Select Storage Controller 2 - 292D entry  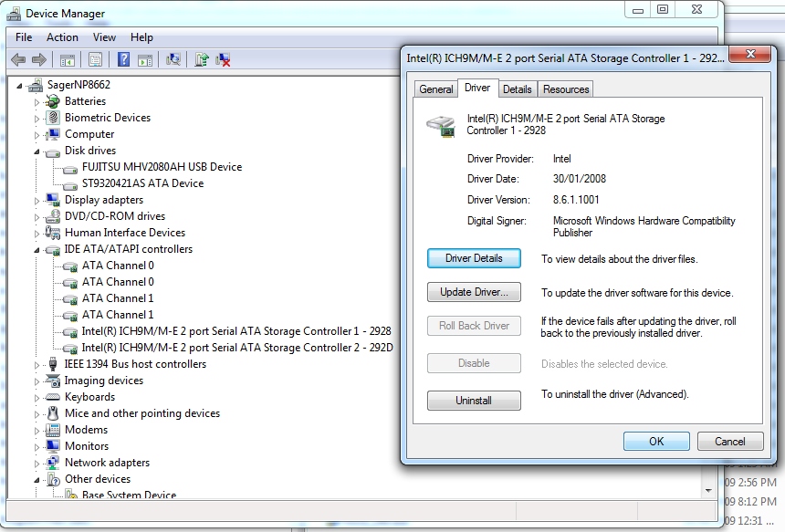(x=236, y=348)
